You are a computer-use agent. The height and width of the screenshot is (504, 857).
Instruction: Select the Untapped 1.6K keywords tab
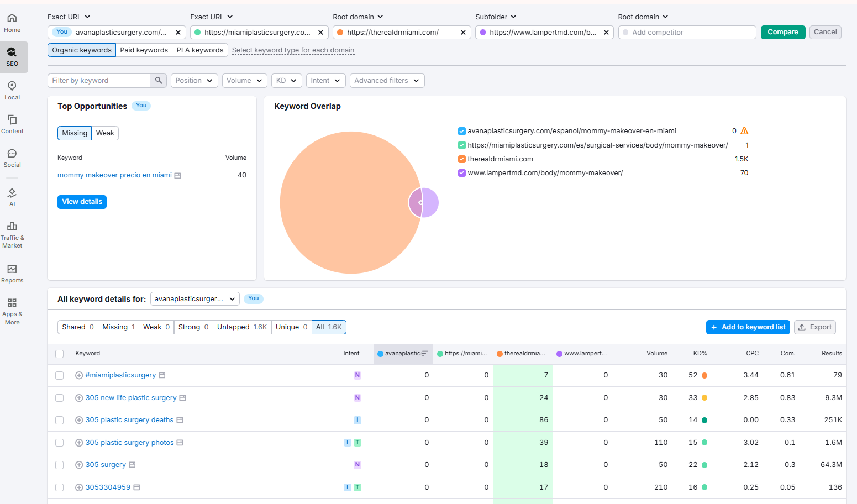click(242, 327)
